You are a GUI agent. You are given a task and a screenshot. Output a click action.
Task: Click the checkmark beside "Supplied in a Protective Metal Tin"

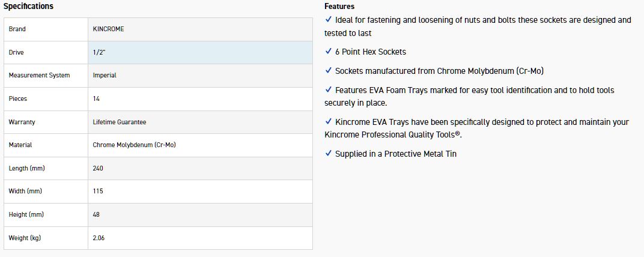328,154
